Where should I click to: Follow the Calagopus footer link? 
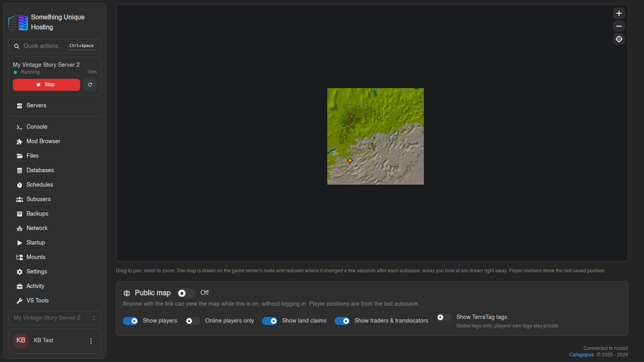pos(581,355)
